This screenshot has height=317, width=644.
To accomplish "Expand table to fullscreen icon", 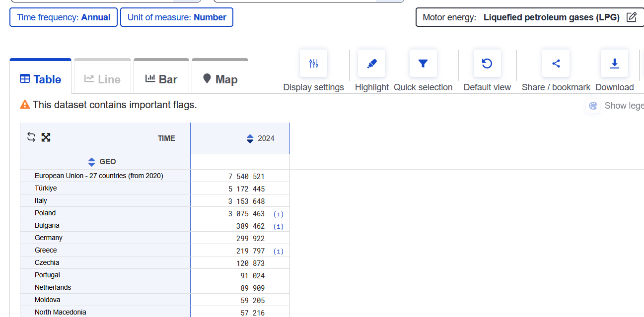I will point(46,137).
